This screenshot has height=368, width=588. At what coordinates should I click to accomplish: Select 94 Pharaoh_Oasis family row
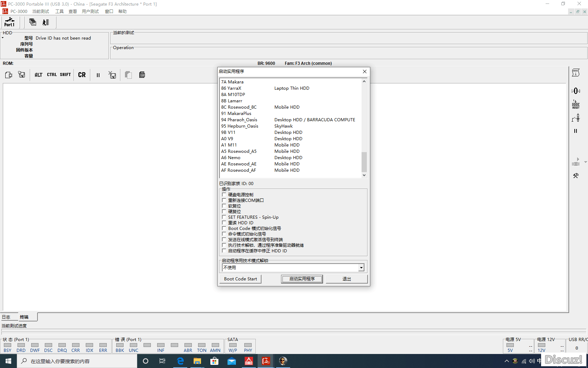(x=290, y=120)
